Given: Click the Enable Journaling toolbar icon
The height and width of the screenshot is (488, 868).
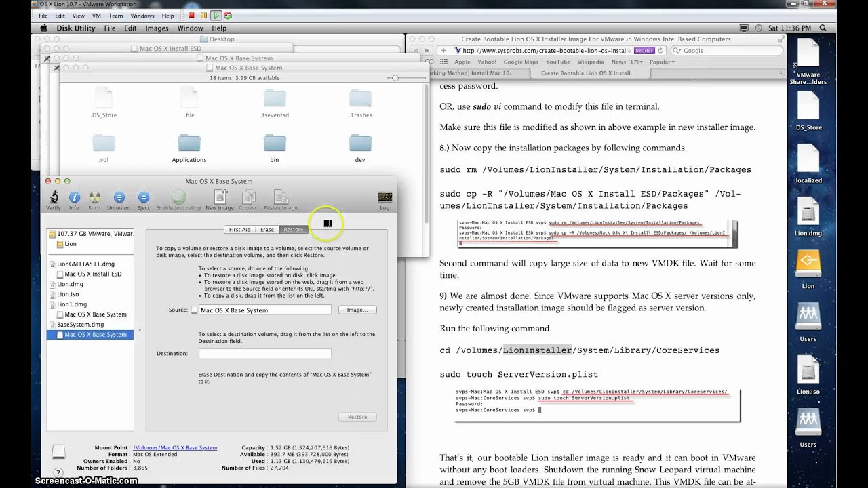Looking at the screenshot, I should click(179, 197).
